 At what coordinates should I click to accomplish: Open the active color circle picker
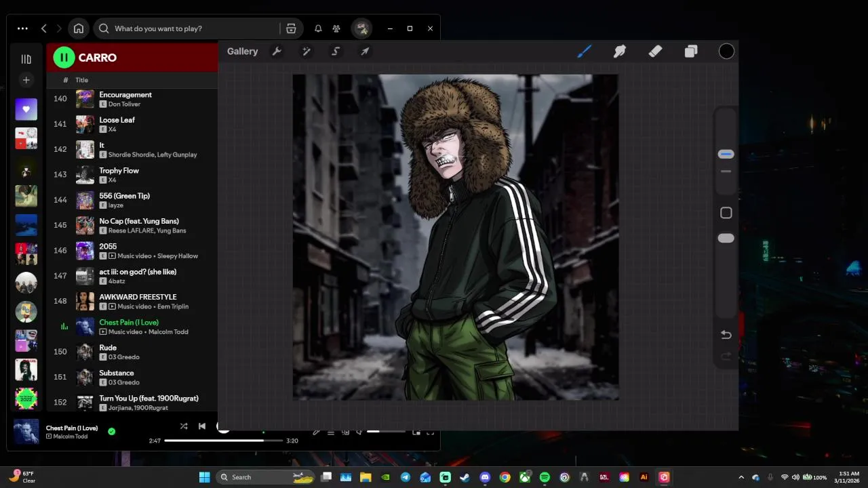pos(726,52)
